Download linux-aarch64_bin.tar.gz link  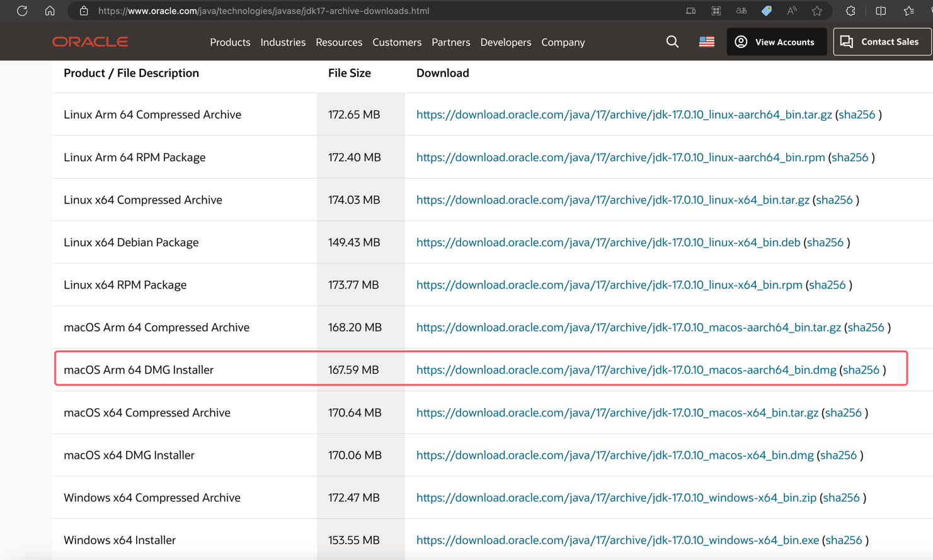[624, 115]
